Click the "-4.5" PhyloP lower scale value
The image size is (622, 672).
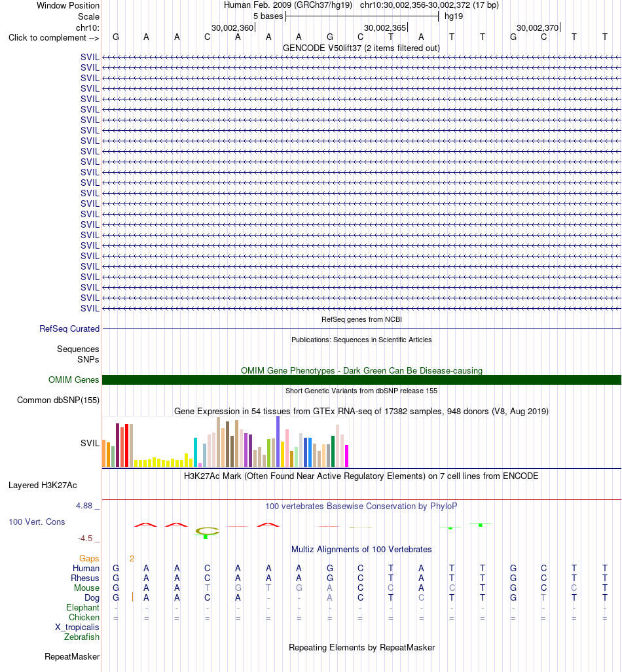click(85, 539)
